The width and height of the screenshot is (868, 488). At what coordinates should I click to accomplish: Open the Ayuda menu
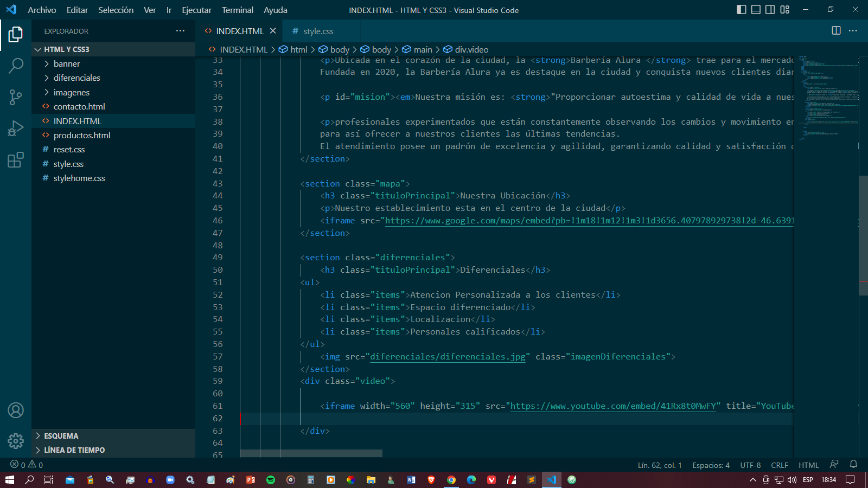click(x=275, y=10)
